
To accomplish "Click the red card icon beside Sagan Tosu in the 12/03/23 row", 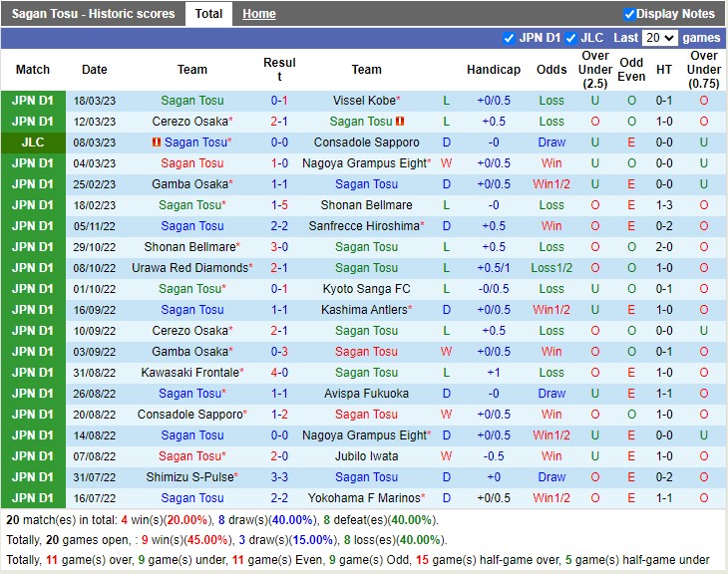I will 399,122.
